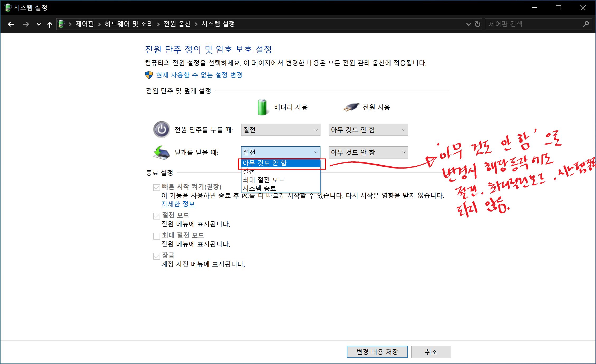Screen dimensions: 596x364
Task: Click the power button icon
Action: [161, 129]
